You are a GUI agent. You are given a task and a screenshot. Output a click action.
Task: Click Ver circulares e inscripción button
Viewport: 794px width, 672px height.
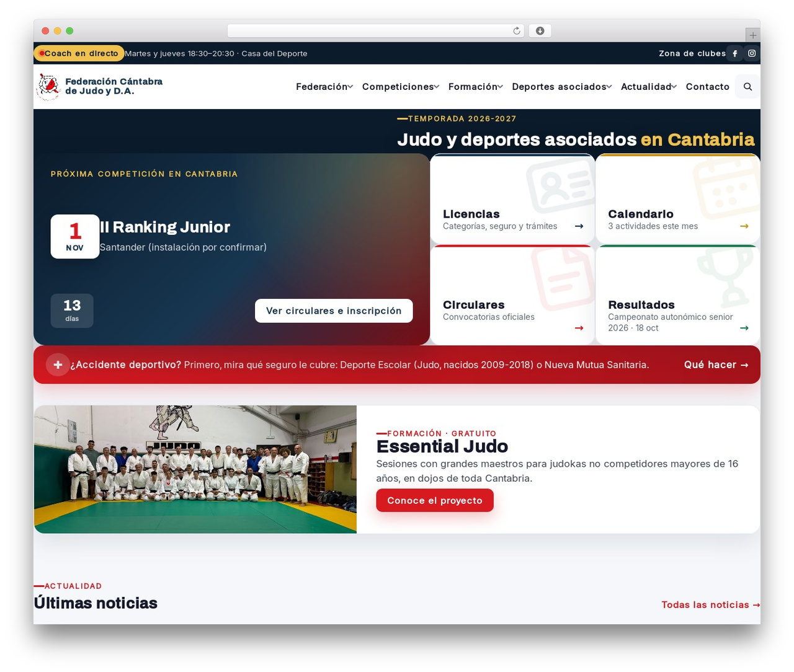pos(334,311)
